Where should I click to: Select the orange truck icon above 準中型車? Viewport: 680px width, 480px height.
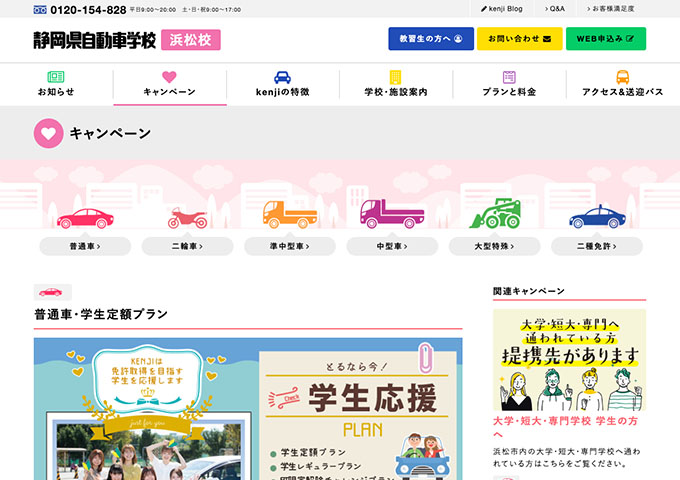pyautogui.click(x=290, y=214)
